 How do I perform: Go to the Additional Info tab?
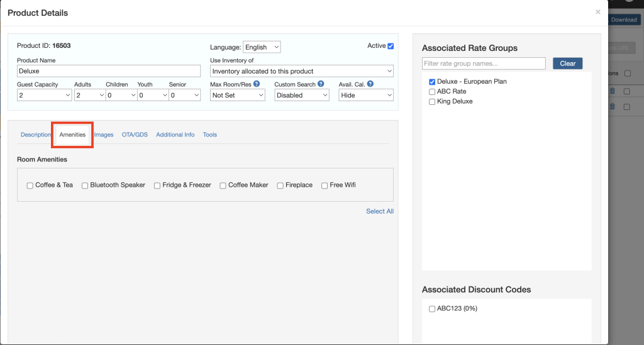pos(175,134)
